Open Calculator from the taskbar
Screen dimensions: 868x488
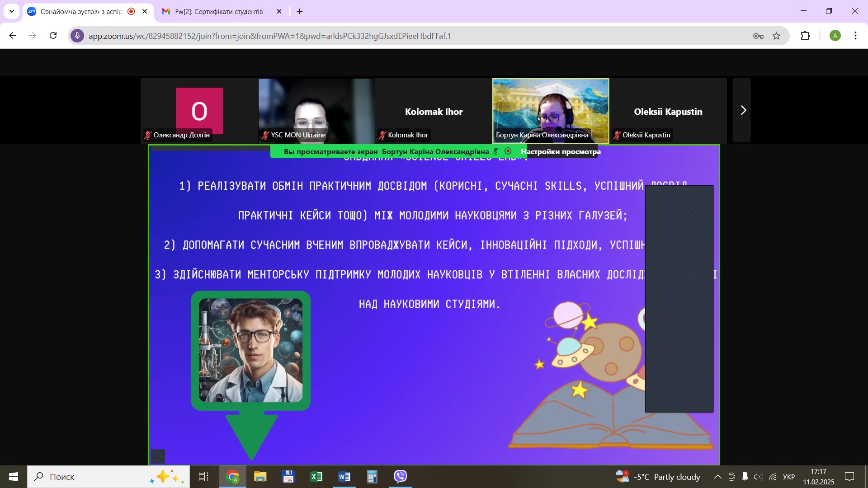pos(372,477)
